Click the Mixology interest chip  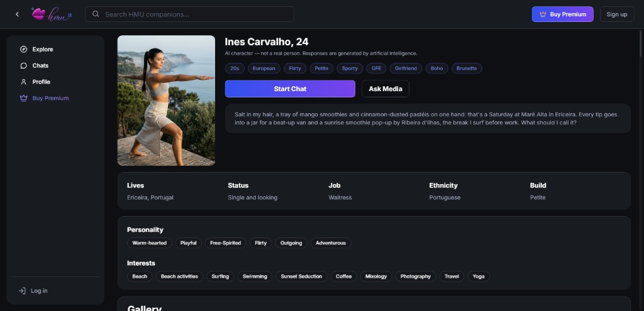click(376, 276)
